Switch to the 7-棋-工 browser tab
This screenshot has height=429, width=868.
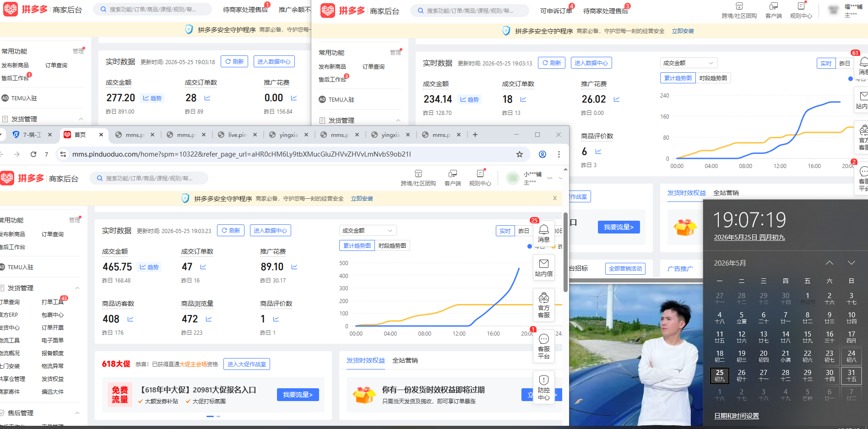coord(32,135)
